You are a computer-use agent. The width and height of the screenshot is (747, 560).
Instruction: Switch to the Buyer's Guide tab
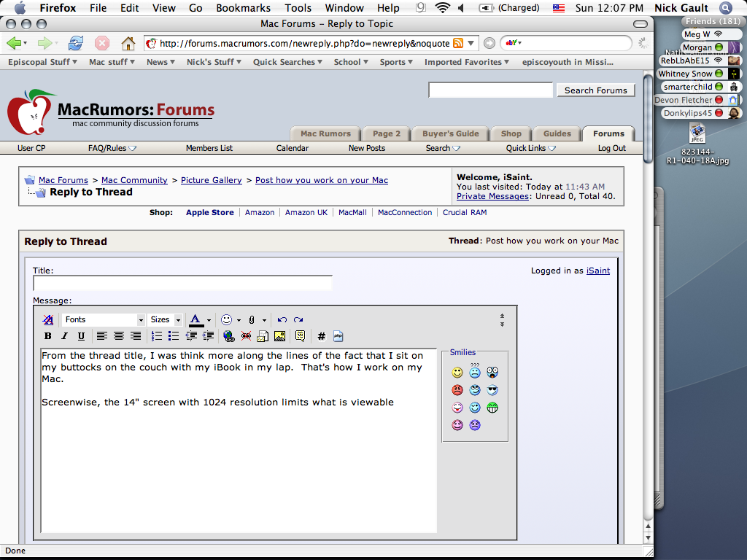pos(450,134)
